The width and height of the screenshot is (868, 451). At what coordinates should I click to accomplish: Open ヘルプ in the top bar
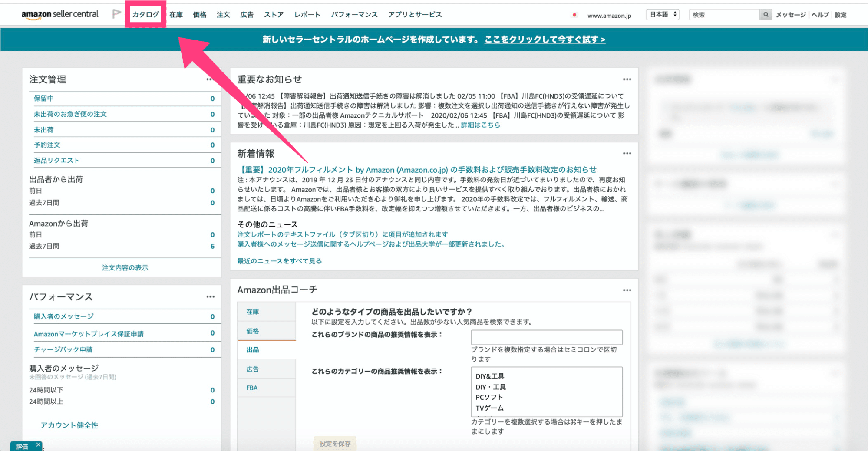point(820,15)
